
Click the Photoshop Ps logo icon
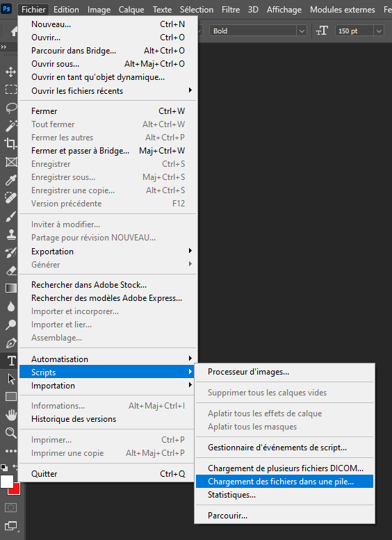(6, 8)
